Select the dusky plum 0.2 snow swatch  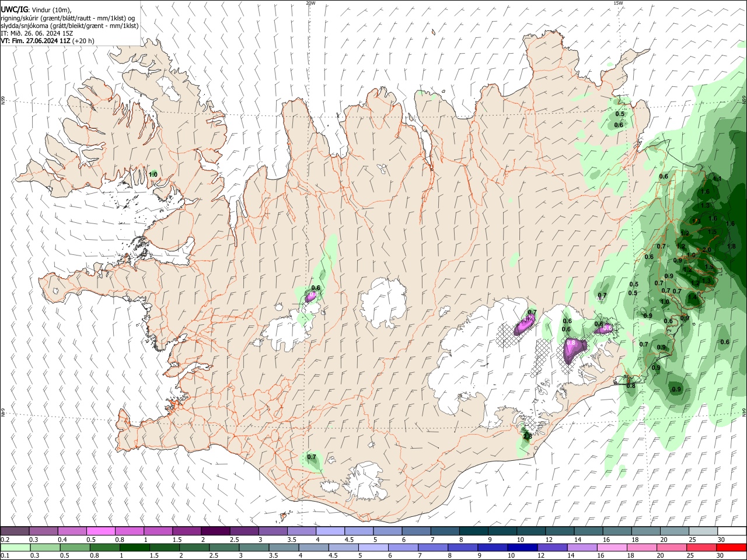[15, 531]
